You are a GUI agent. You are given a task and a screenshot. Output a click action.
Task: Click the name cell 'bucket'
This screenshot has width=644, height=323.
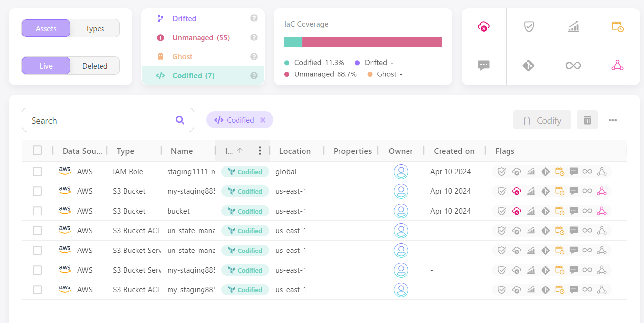pos(178,211)
